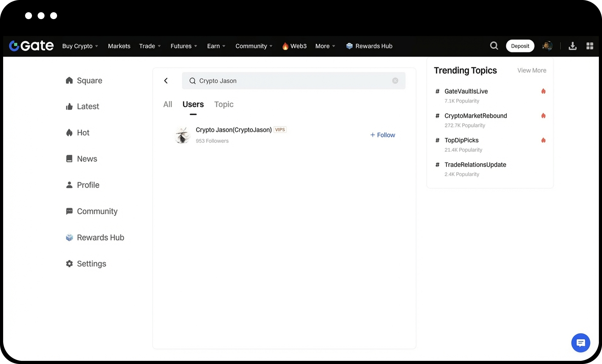Image resolution: width=602 pixels, height=364 pixels.
Task: Switch to the Topic tab
Action: pyautogui.click(x=224, y=104)
